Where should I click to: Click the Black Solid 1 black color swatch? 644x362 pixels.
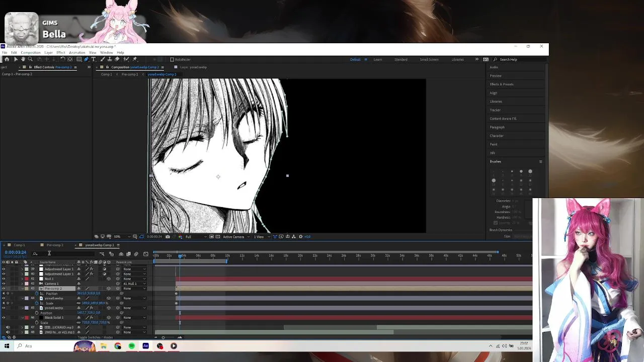[41, 317]
